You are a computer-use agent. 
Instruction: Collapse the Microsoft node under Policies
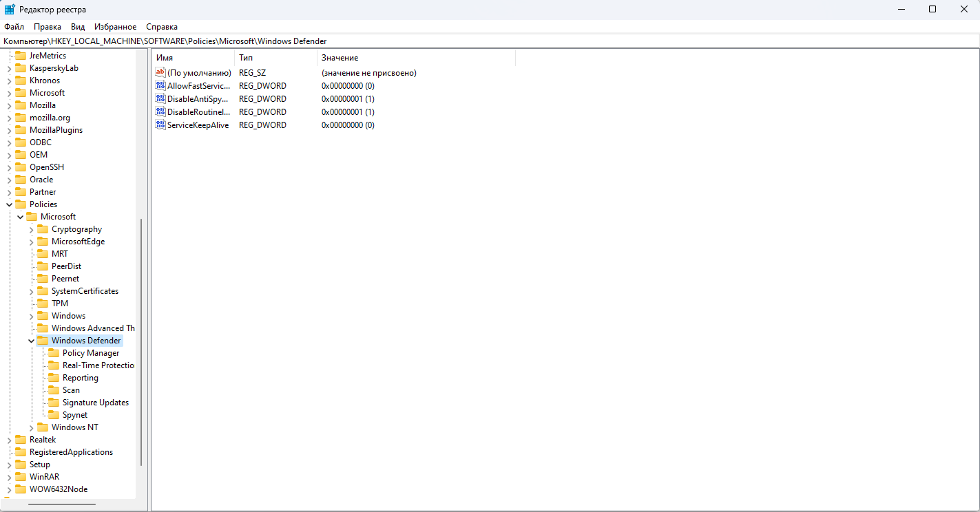point(20,217)
